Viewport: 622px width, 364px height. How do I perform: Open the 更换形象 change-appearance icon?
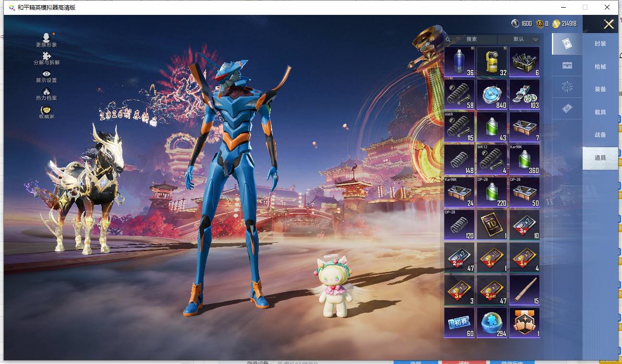coord(47,40)
